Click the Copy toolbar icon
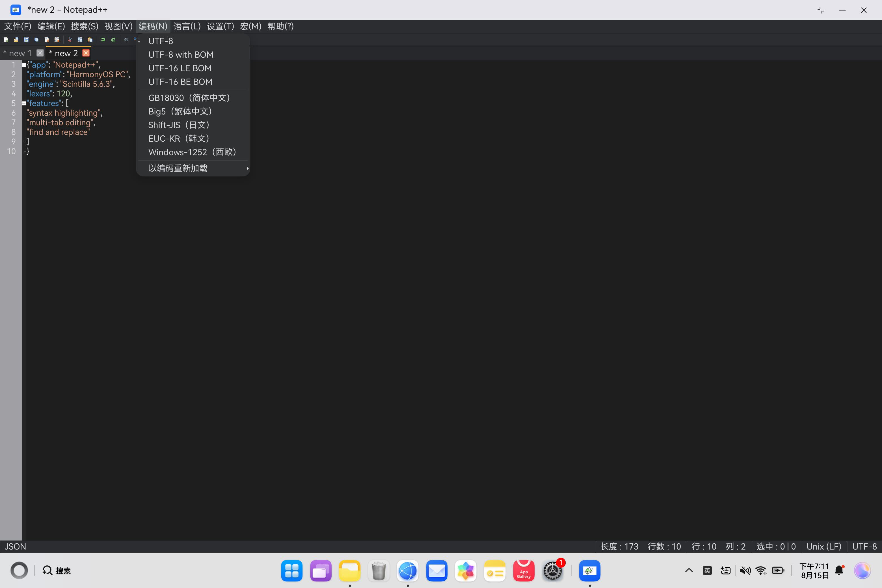The height and width of the screenshot is (588, 882). [x=80, y=39]
